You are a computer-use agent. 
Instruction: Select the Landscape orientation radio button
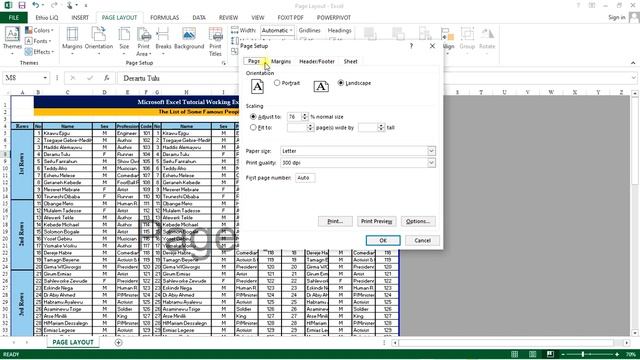(341, 83)
